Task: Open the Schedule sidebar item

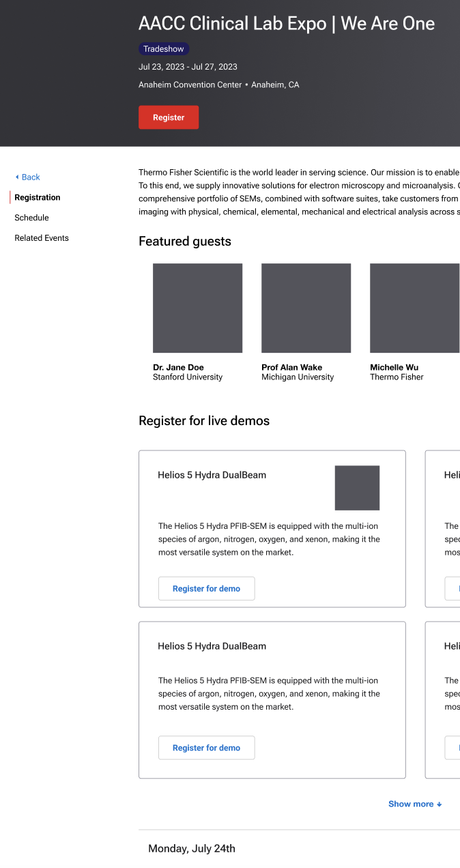Action: (31, 218)
